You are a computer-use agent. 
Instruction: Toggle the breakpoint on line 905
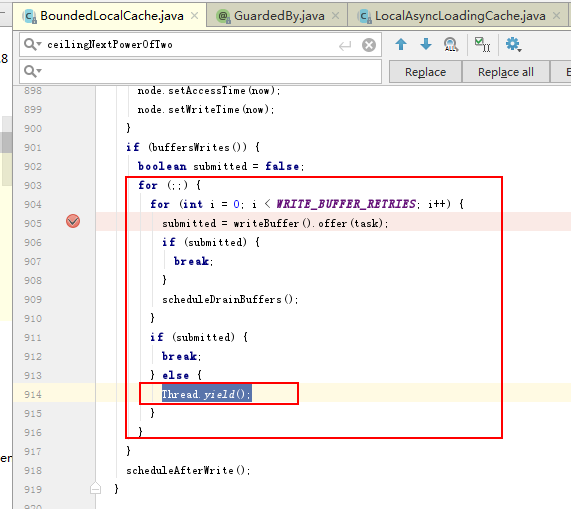[73, 221]
